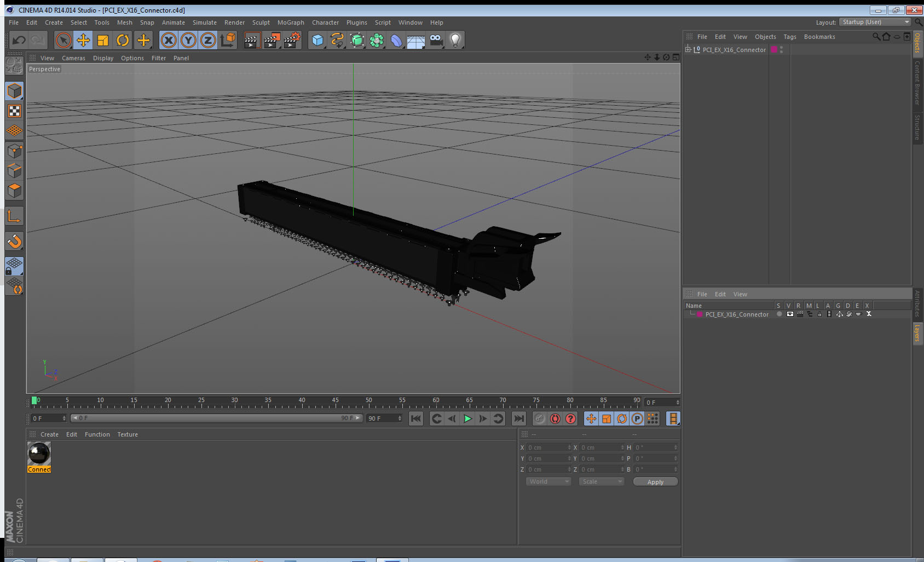
Task: Add a Camera object
Action: (436, 40)
